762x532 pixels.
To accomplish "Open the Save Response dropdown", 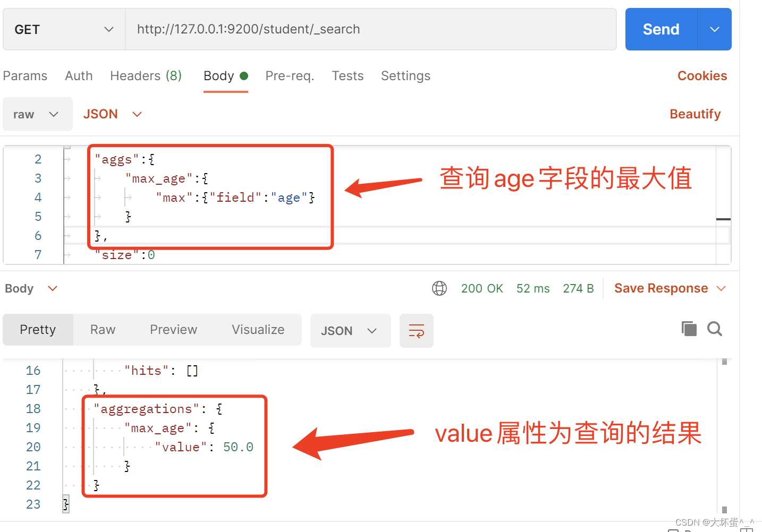I will (x=670, y=288).
